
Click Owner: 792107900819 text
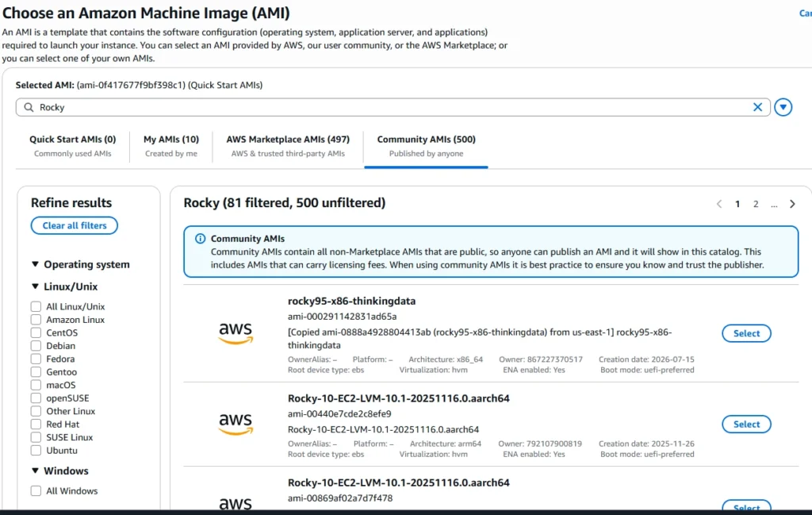click(540, 444)
